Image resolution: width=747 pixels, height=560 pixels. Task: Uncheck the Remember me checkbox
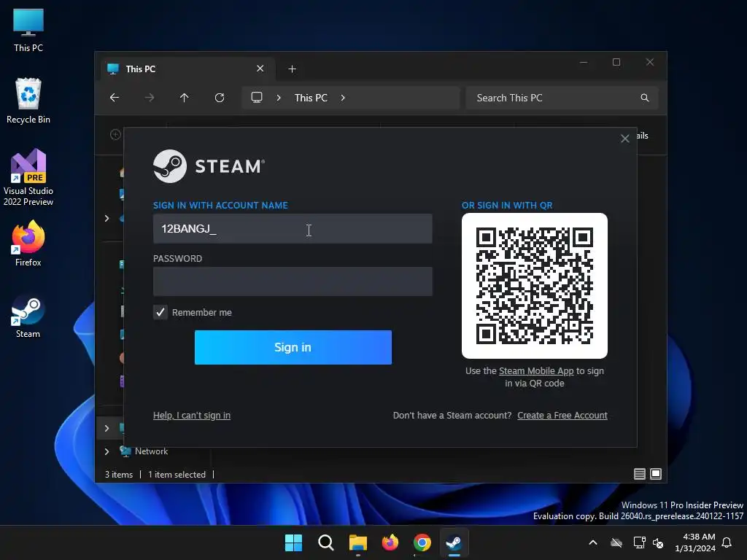[x=160, y=312]
